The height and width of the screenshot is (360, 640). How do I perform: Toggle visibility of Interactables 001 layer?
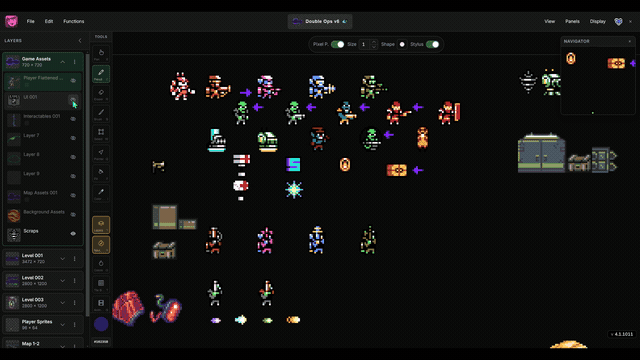pos(73,119)
